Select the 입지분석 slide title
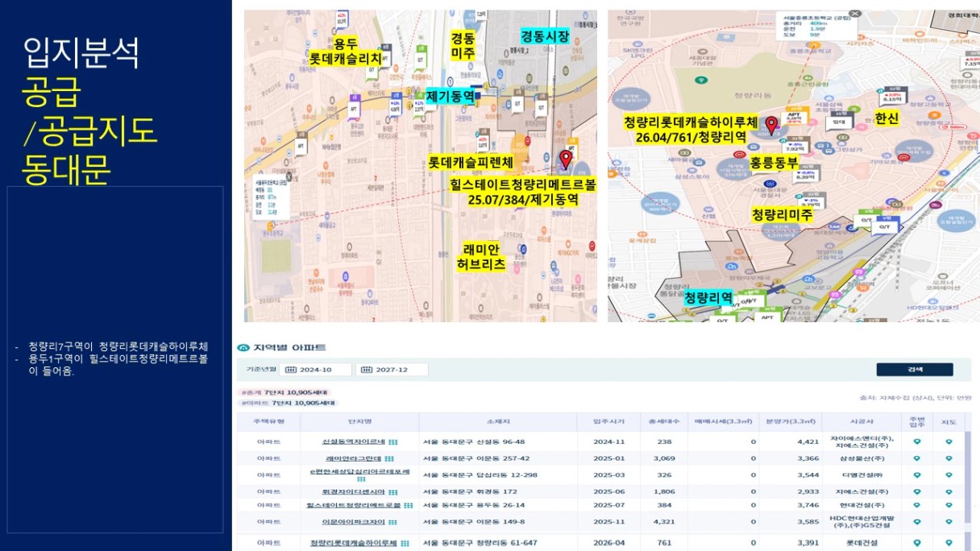This screenshot has width=980, height=551. click(x=82, y=54)
